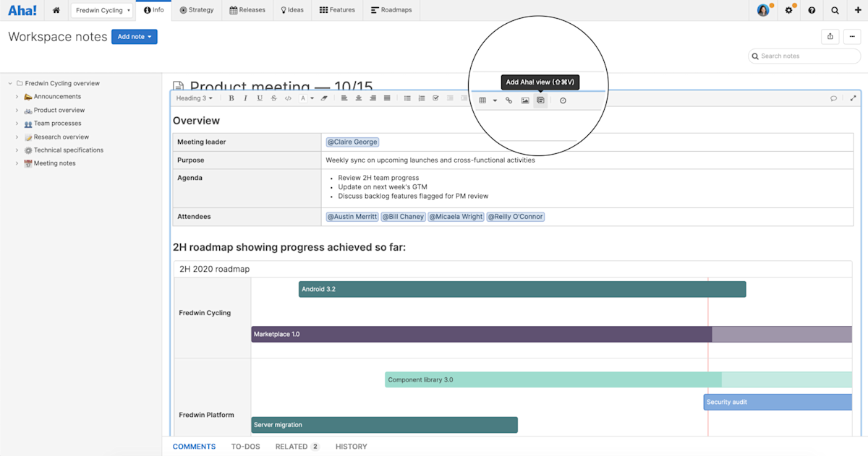Click the Aha! logo

tap(22, 10)
